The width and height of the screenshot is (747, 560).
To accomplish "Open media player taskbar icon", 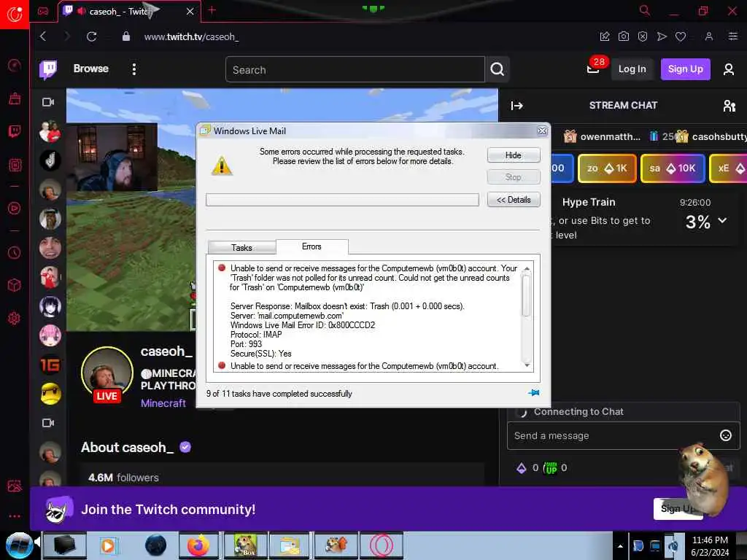I will (x=108, y=545).
